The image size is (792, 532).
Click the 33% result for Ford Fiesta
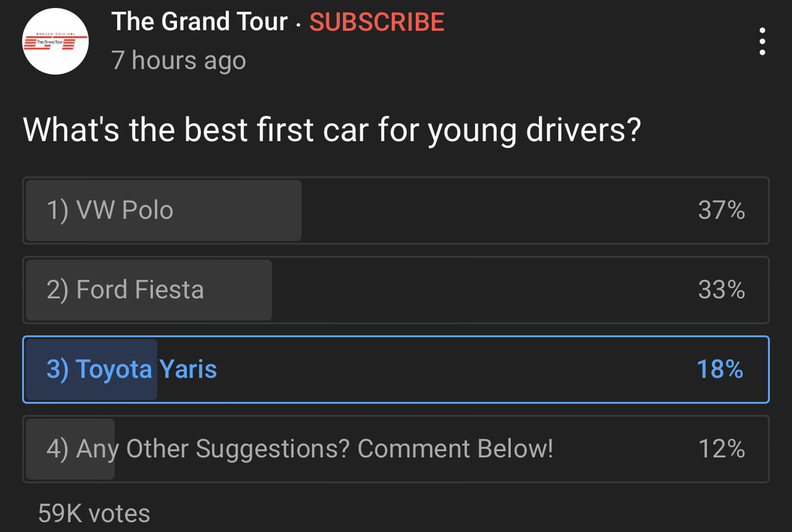tap(721, 290)
